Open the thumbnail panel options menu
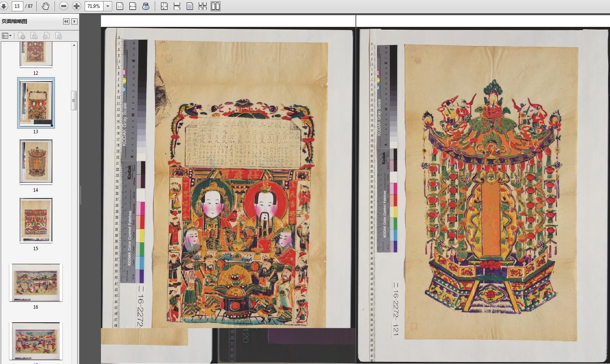The image size is (610, 364). click(x=7, y=36)
